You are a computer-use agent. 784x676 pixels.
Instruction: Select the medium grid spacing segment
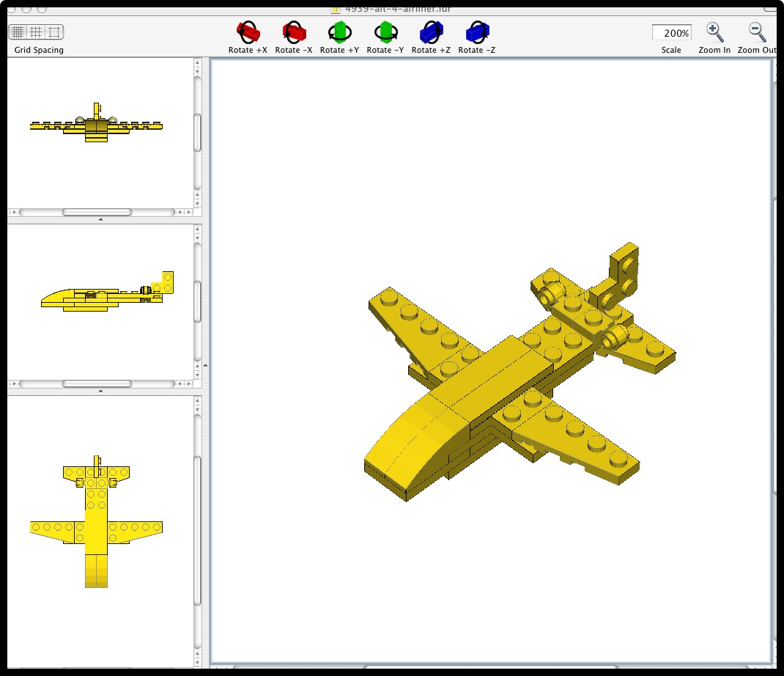coord(36,32)
